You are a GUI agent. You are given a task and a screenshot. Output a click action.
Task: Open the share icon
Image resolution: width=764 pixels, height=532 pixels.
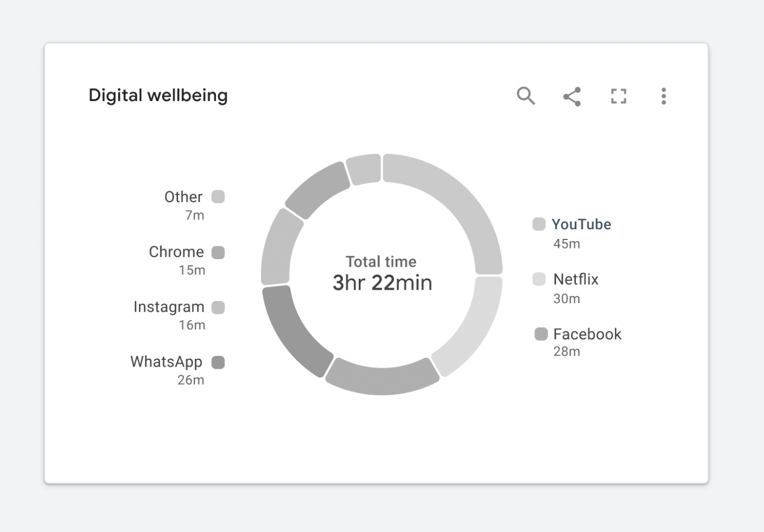[x=572, y=97]
